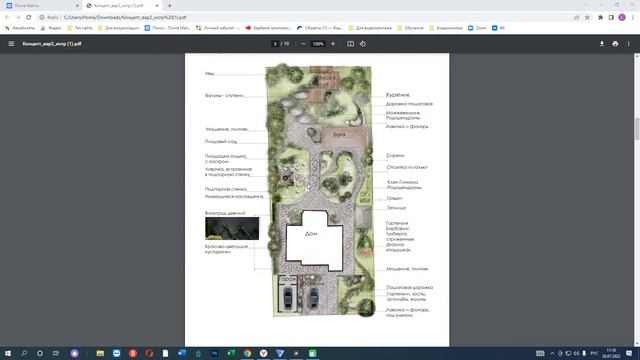
Task: Open the Авиабилеты bookmark
Action: coord(20,28)
